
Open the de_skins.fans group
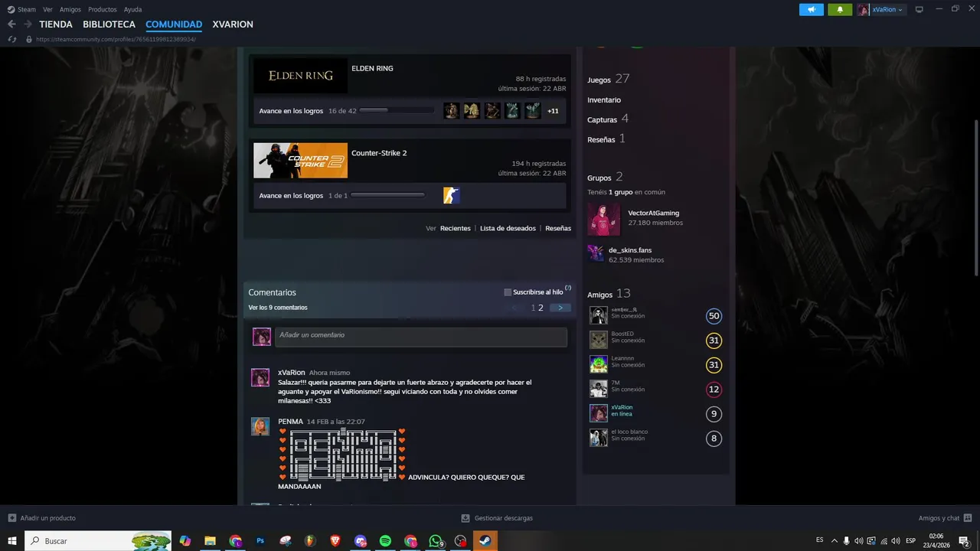point(630,250)
